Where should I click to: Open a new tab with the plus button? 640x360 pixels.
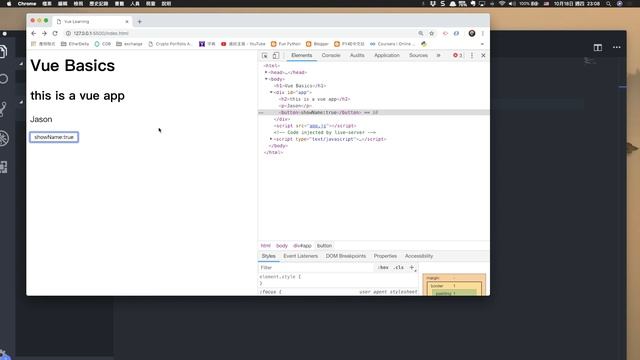[x=140, y=22]
